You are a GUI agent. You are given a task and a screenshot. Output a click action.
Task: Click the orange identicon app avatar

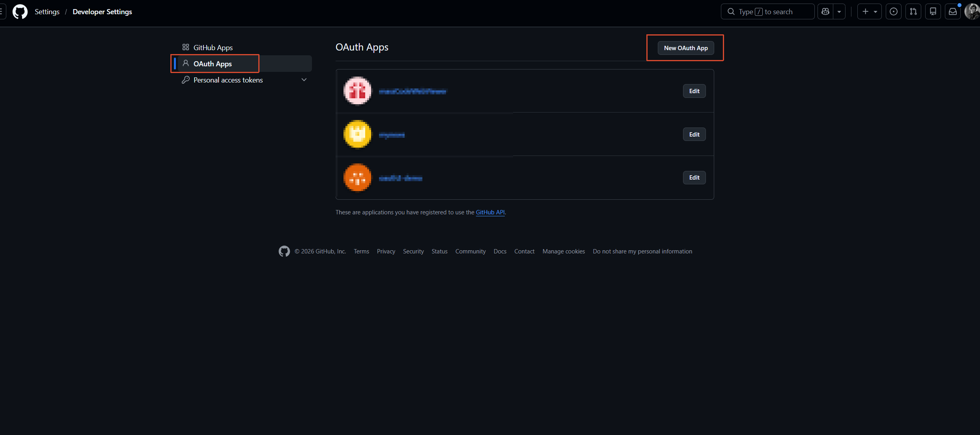tap(357, 178)
